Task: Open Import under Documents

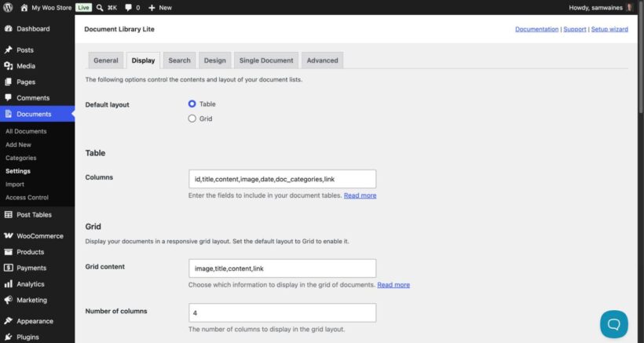Action: (15, 184)
